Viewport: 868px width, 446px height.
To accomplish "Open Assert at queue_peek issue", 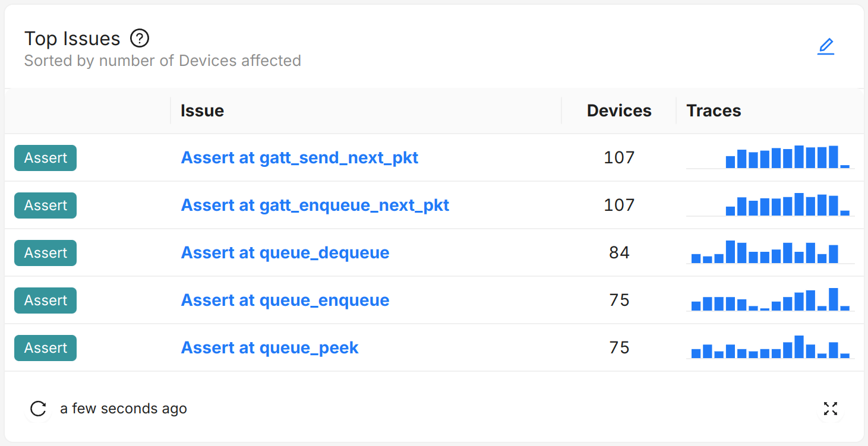I will click(x=270, y=348).
